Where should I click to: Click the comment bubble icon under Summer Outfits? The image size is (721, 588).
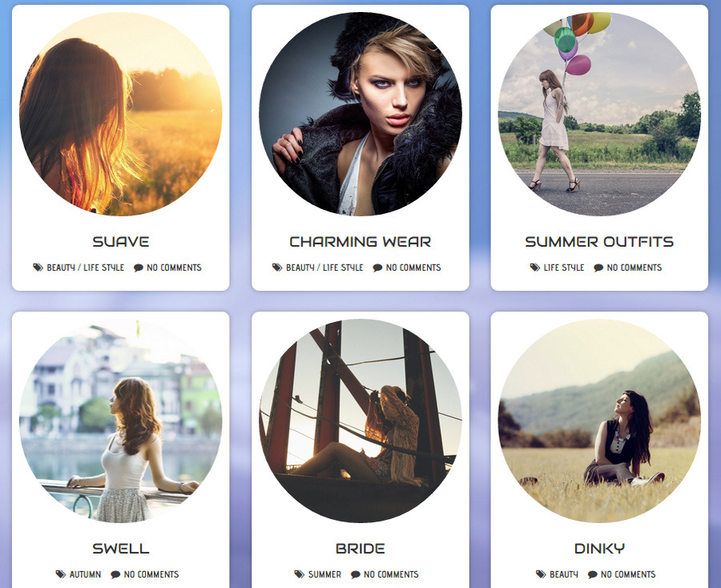(598, 268)
